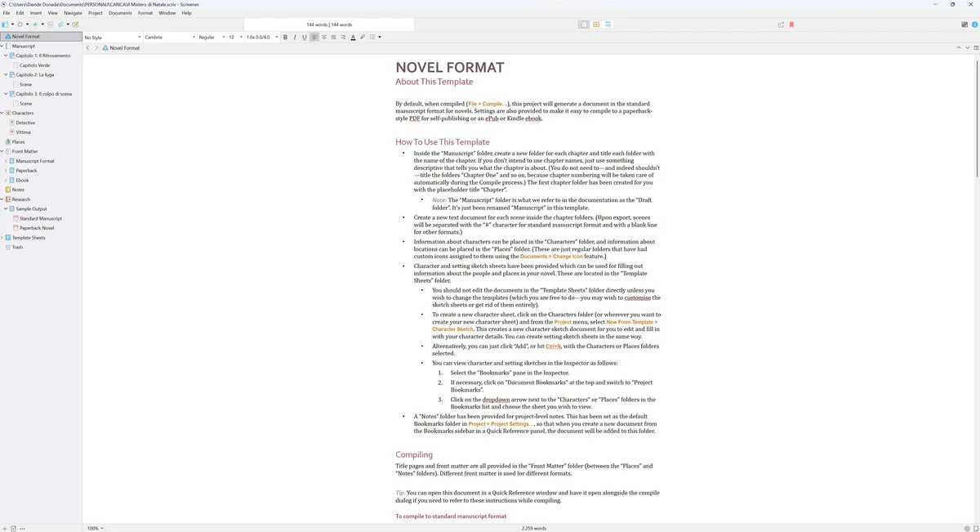This screenshot has width=980, height=532.
Task: Click the Trash toolbar icon
Action: click(x=50, y=25)
